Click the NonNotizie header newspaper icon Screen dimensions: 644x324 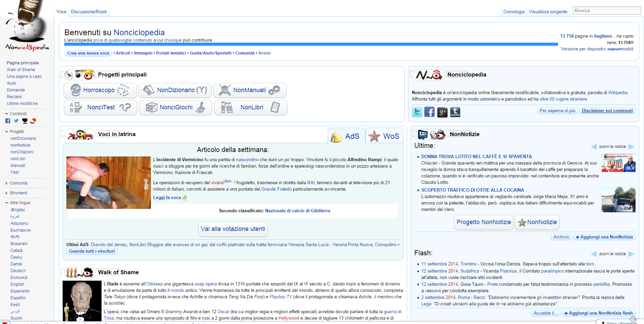tap(431, 134)
